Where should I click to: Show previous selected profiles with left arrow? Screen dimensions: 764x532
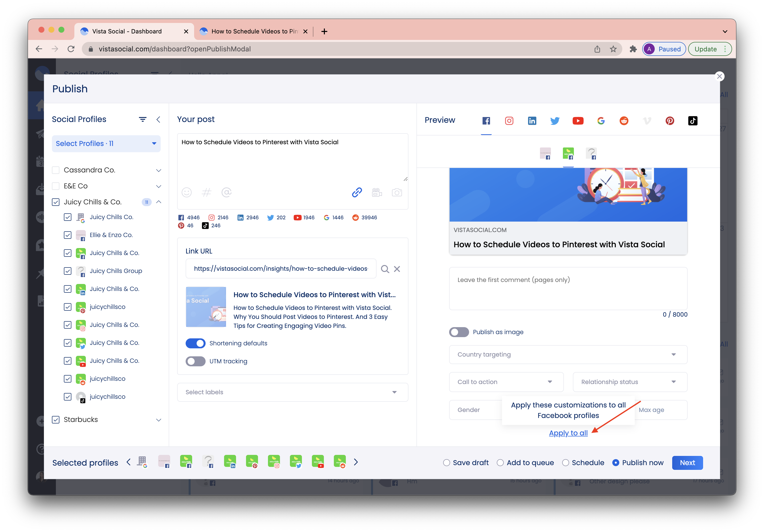(x=128, y=462)
